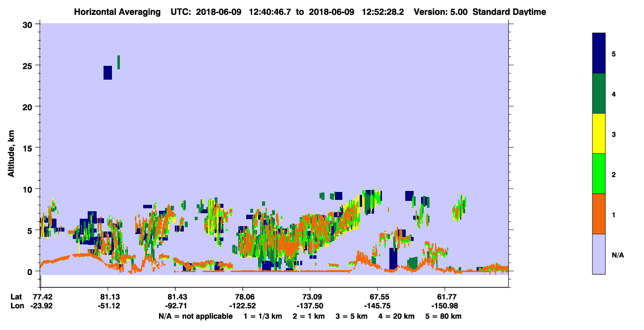Click the 'N/A' label beside the colorbar
This screenshot has height=330, width=644.
(x=617, y=255)
